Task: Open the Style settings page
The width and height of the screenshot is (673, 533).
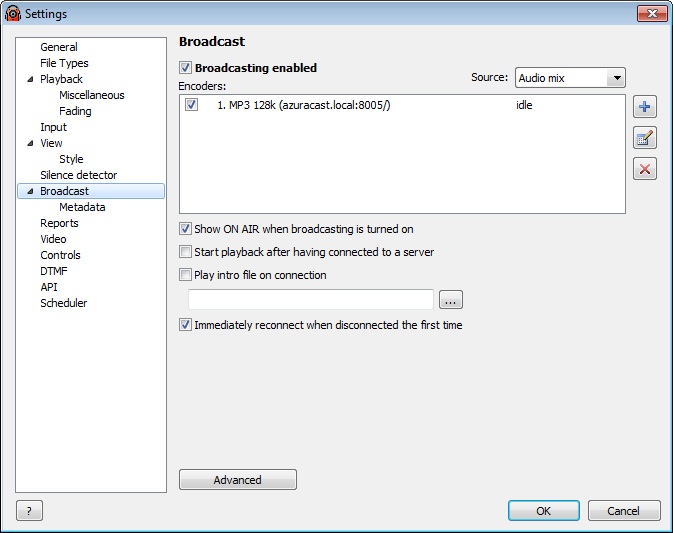Action: point(71,159)
